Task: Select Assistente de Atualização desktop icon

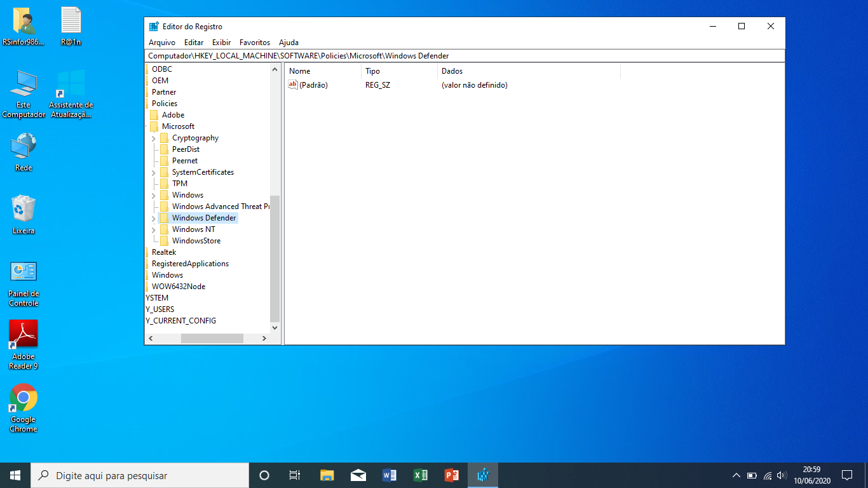Action: [71, 93]
